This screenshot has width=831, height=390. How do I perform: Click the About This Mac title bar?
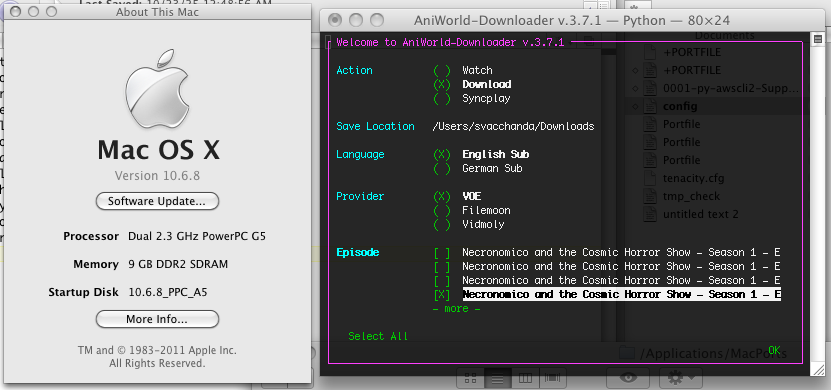coord(157,12)
